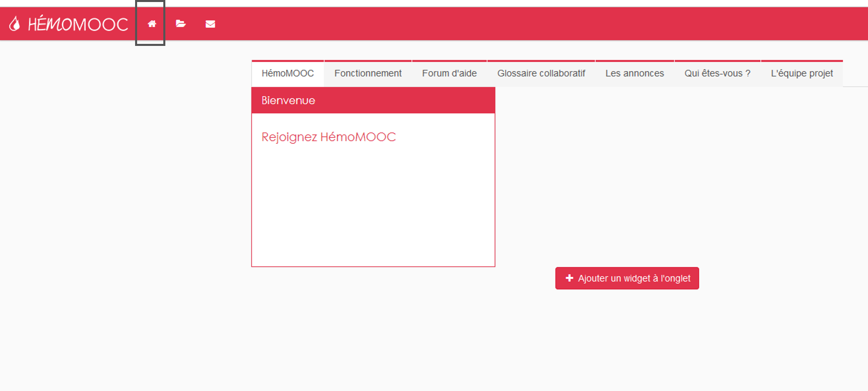Open the folder icon in the top bar
The width and height of the screenshot is (868, 391).
pyautogui.click(x=181, y=24)
